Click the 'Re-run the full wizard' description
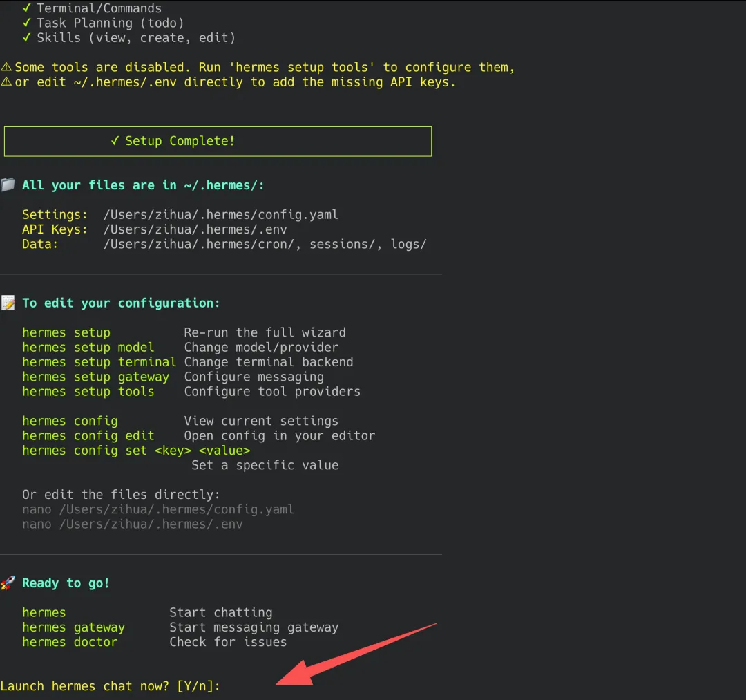This screenshot has width=746, height=700. [x=265, y=332]
